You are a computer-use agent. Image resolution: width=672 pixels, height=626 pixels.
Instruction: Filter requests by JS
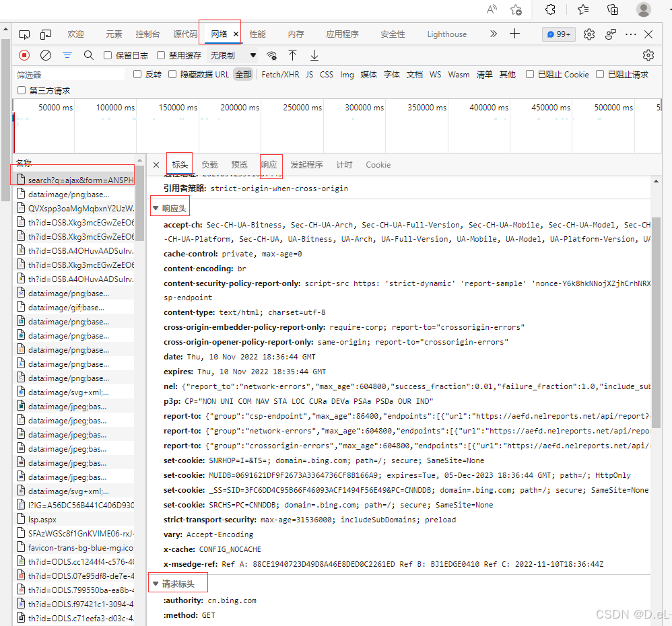[310, 75]
